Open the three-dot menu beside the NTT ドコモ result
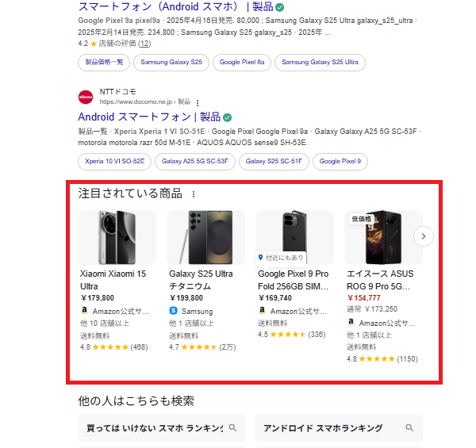The width and height of the screenshot is (476, 448). [x=198, y=103]
